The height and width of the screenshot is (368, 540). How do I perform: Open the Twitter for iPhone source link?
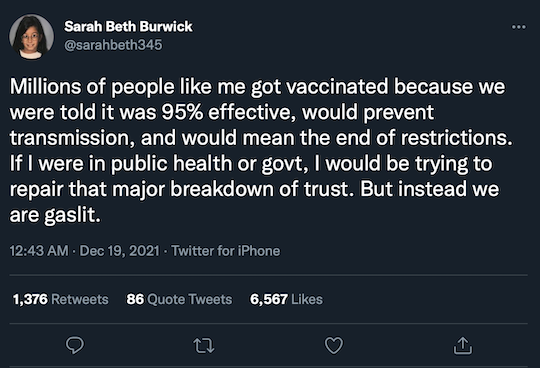(x=226, y=251)
